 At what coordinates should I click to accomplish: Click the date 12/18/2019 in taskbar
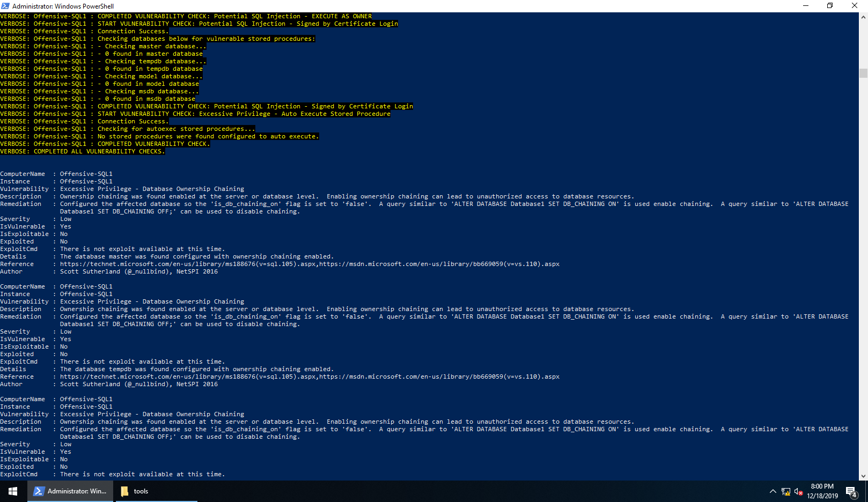(822, 496)
